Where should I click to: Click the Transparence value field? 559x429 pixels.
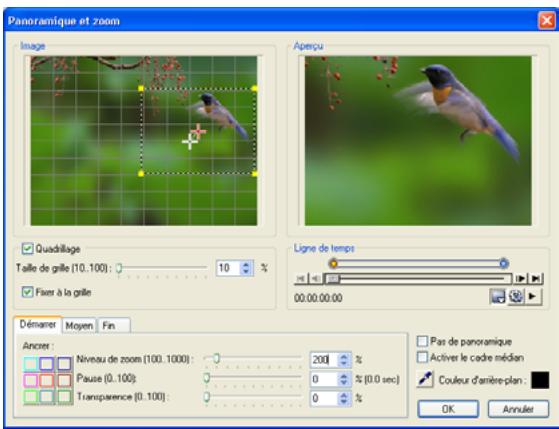(324, 398)
